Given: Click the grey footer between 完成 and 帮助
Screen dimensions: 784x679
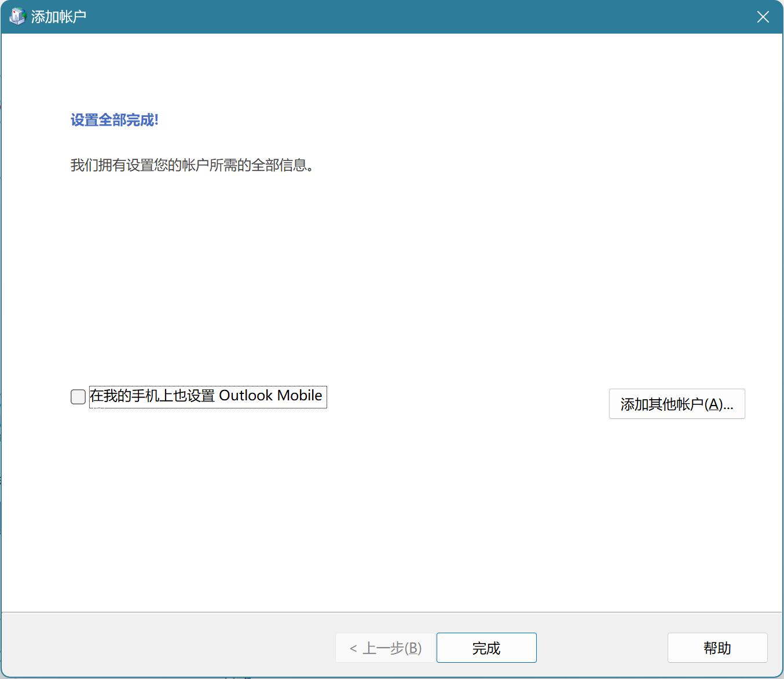Looking at the screenshot, I should click(x=602, y=648).
